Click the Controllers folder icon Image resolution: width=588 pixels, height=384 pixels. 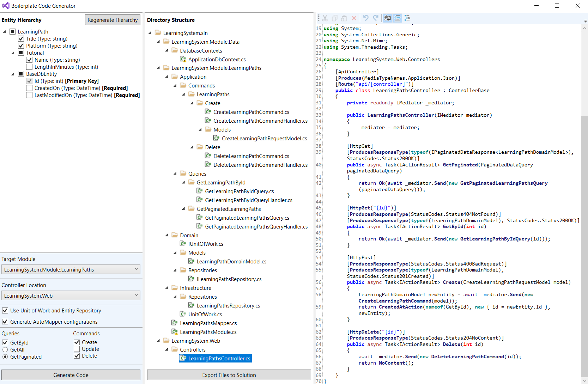point(174,349)
